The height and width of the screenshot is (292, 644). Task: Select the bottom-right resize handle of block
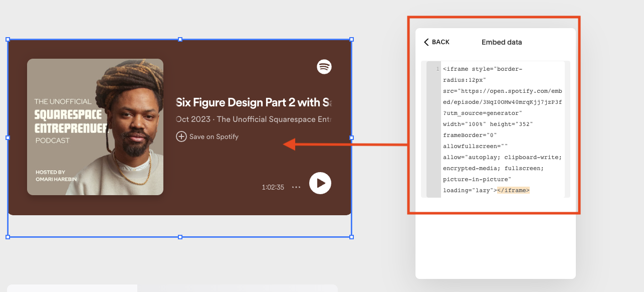[351, 237]
